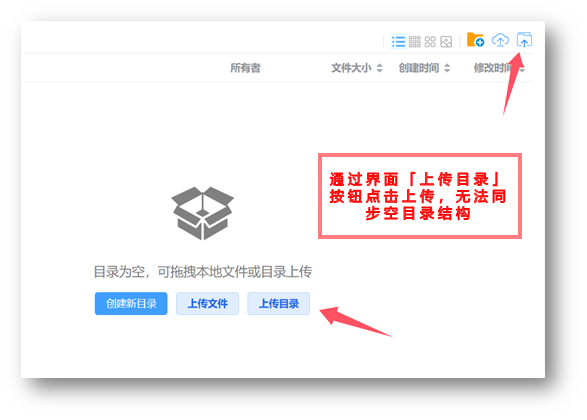Select the large tile view icon
Screen dimensions: 587x420
point(430,42)
